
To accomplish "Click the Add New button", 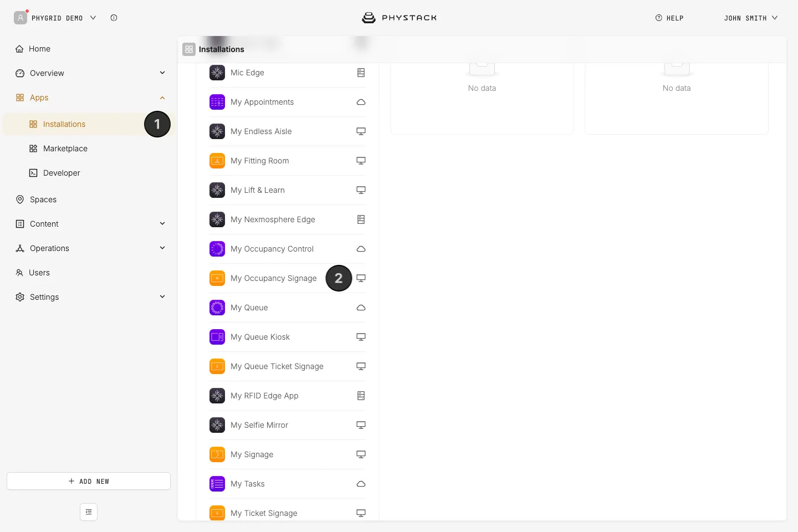I will [x=89, y=481].
